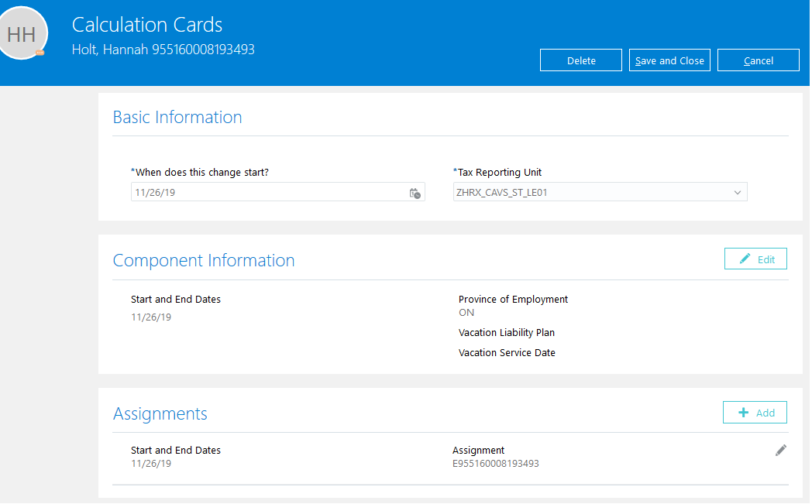The height and width of the screenshot is (504, 812).
Task: Click the Assignments section heading
Action: click(x=160, y=413)
